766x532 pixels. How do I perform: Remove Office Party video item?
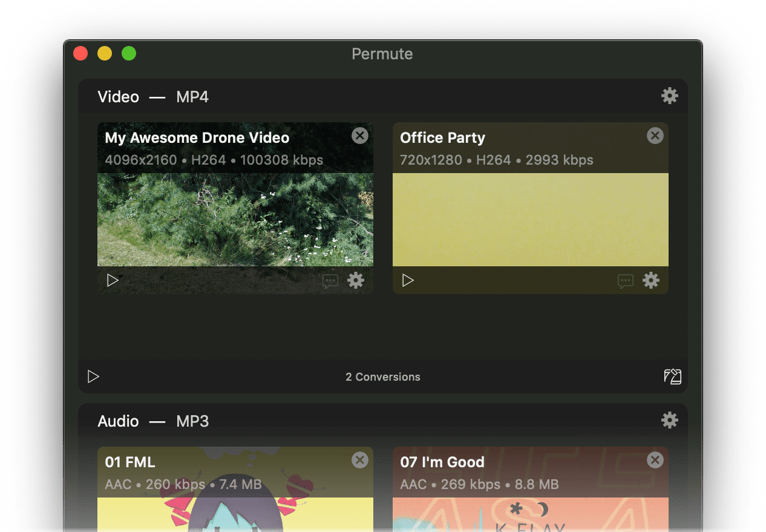[655, 136]
